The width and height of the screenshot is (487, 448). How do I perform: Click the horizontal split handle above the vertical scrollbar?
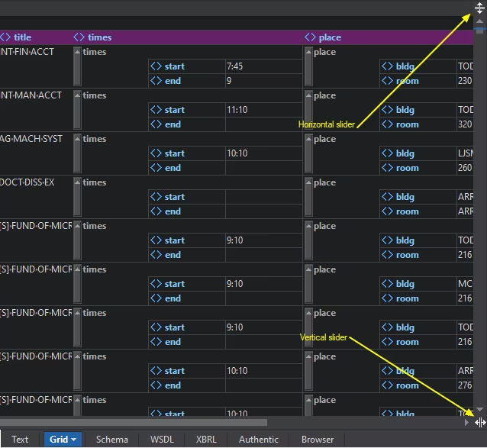tap(479, 8)
